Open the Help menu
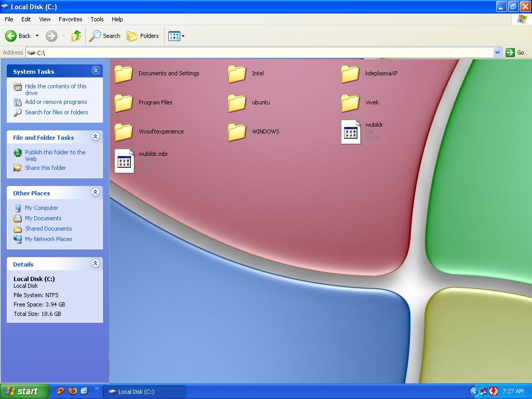The width and height of the screenshot is (532, 399). pyautogui.click(x=117, y=19)
